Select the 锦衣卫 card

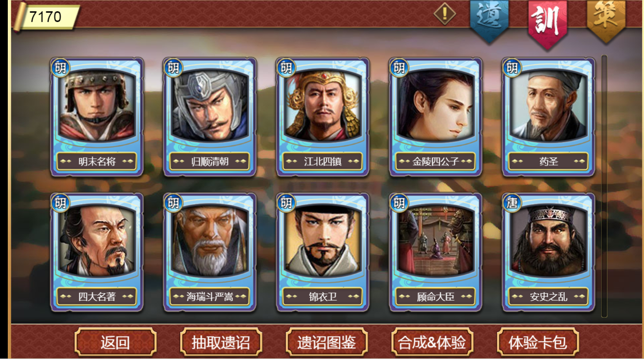[323, 252]
